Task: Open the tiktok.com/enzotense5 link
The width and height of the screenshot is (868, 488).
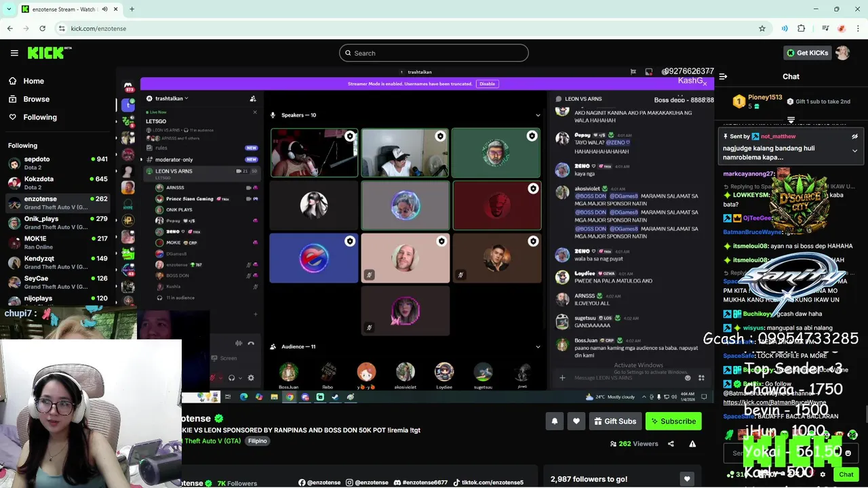Action: click(x=488, y=483)
